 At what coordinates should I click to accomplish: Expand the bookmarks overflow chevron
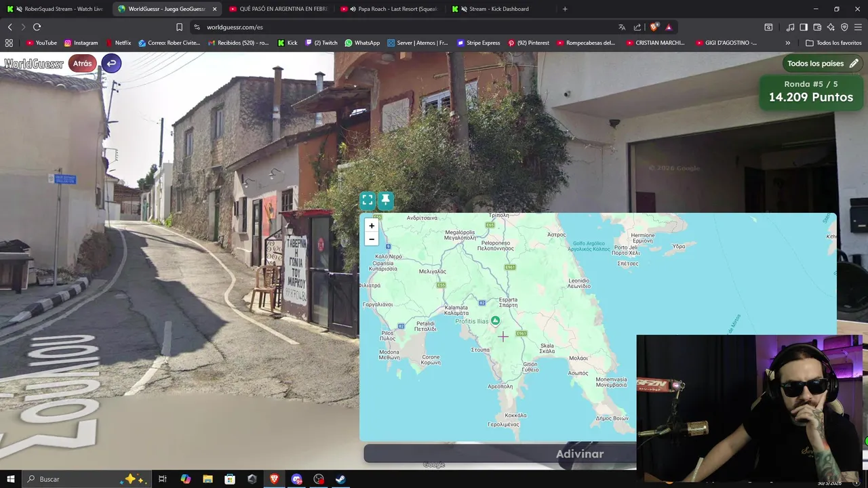787,43
